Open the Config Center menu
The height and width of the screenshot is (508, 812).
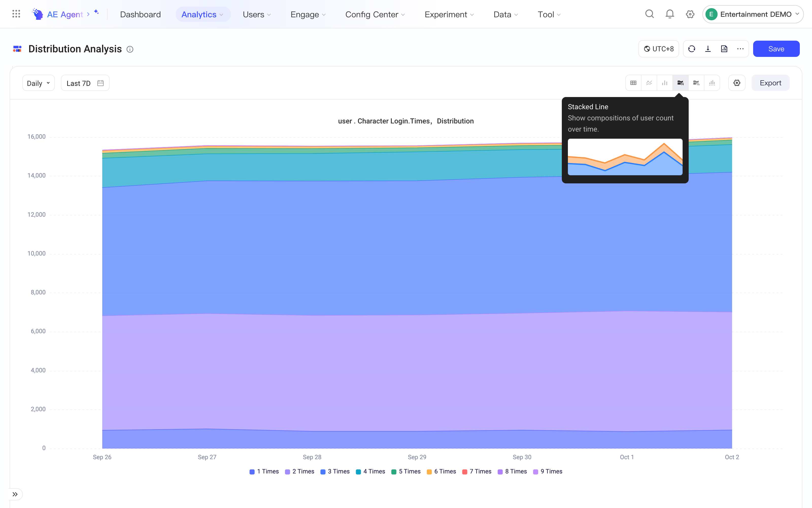point(375,14)
